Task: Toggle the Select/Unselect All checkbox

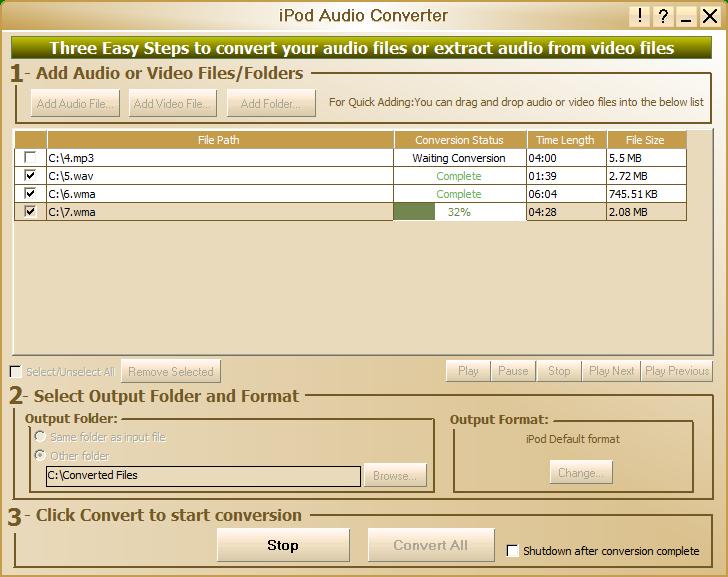Action: point(16,371)
